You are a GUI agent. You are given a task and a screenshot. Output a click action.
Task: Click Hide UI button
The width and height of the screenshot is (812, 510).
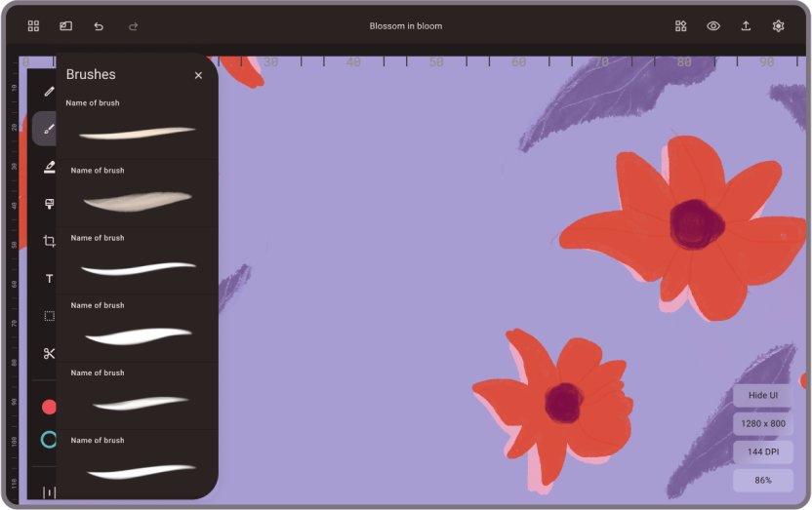pyautogui.click(x=762, y=395)
